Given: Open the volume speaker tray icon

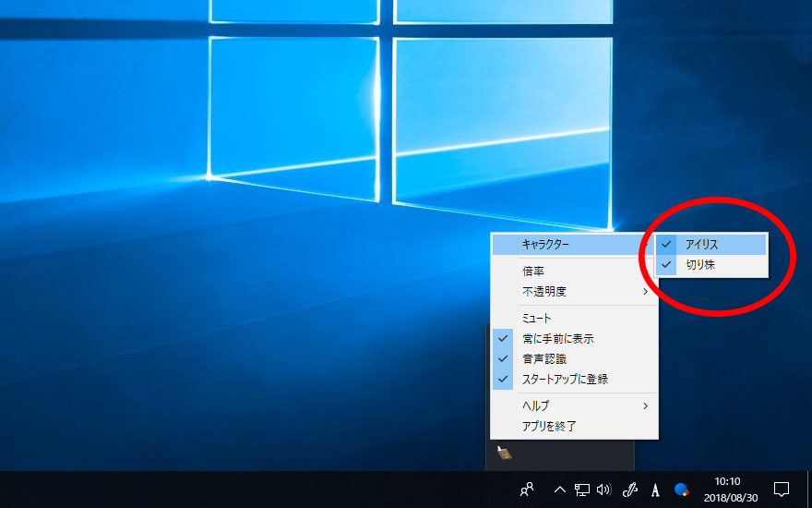Looking at the screenshot, I should pos(603,489).
